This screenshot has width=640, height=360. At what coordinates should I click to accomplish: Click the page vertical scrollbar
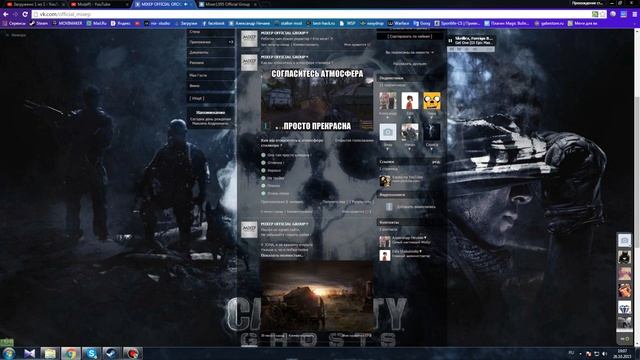[637, 187]
